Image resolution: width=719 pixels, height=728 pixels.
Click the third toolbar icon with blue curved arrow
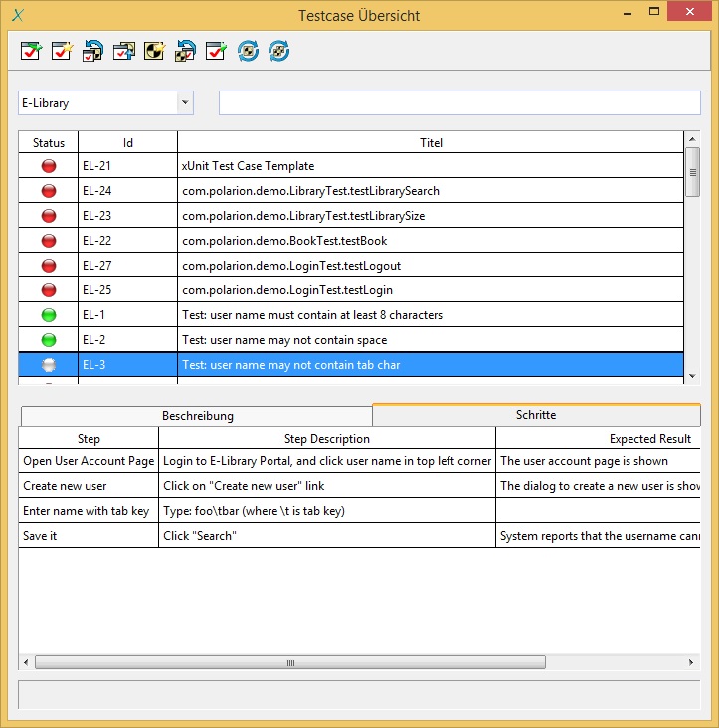[x=92, y=51]
